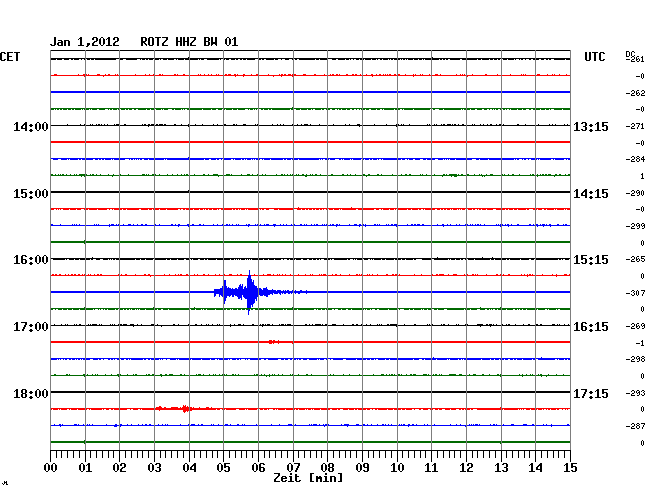Image resolution: width=650 pixels, height=494 pixels.
Task: Click the 15 minute axis tick label
Action: [x=570, y=467]
